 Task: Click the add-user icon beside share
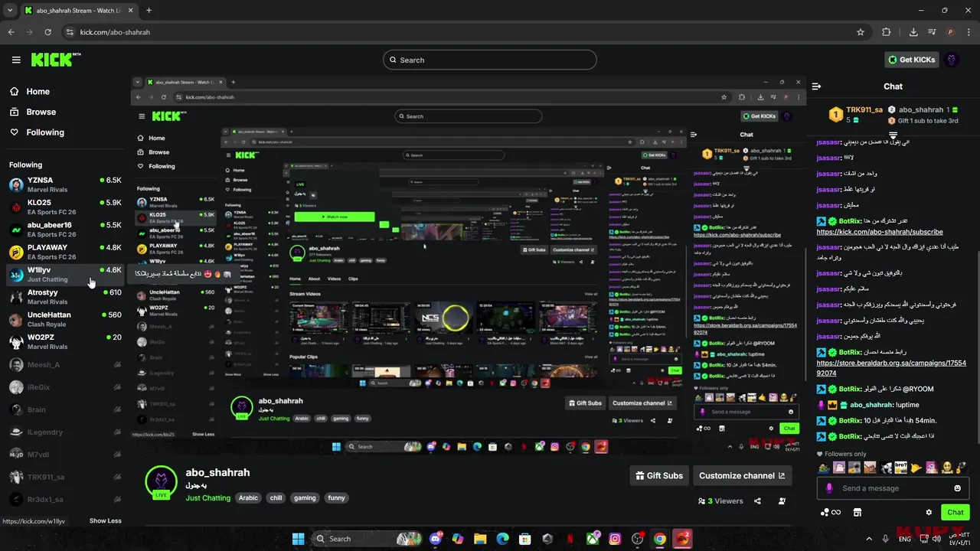(x=782, y=501)
